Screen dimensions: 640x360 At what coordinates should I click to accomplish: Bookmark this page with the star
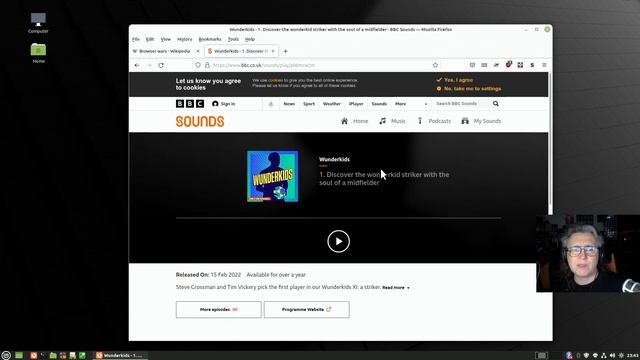click(435, 65)
